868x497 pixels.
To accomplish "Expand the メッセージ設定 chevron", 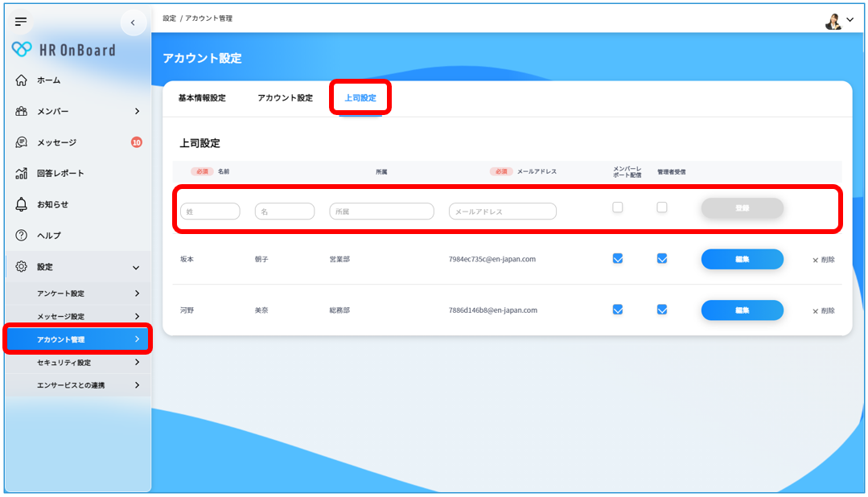I will [x=137, y=316].
